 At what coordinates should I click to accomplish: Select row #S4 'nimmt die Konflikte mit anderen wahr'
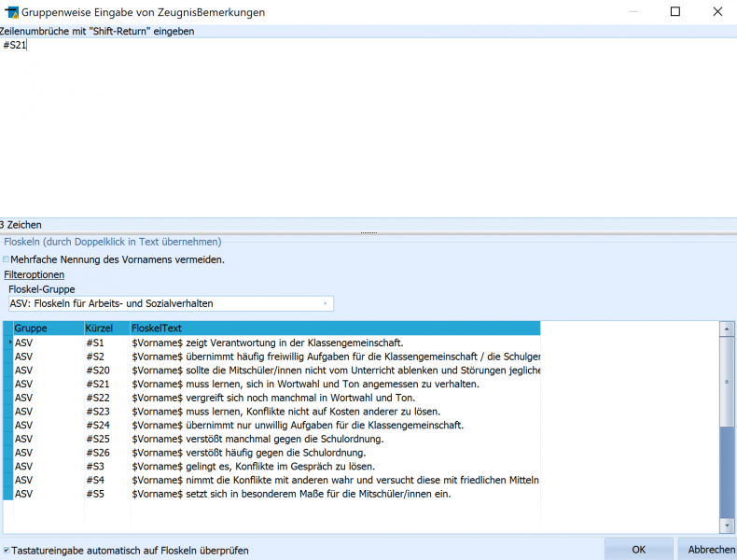click(271, 480)
